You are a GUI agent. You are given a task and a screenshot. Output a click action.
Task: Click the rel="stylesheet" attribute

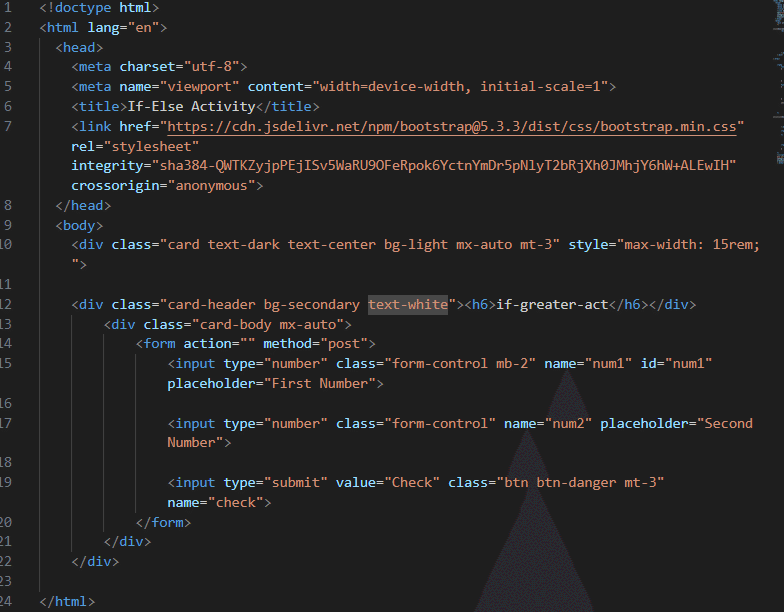click(x=135, y=146)
